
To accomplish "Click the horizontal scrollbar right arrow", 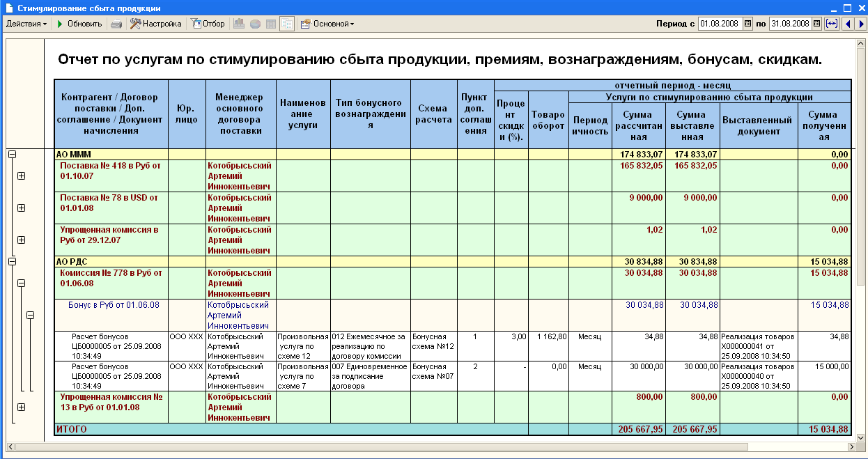I will click(850, 446).
